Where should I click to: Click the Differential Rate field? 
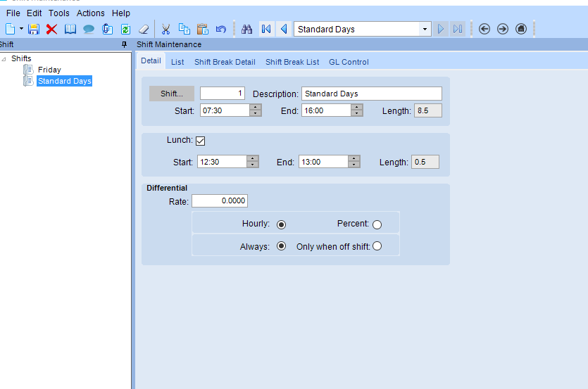[x=220, y=201]
